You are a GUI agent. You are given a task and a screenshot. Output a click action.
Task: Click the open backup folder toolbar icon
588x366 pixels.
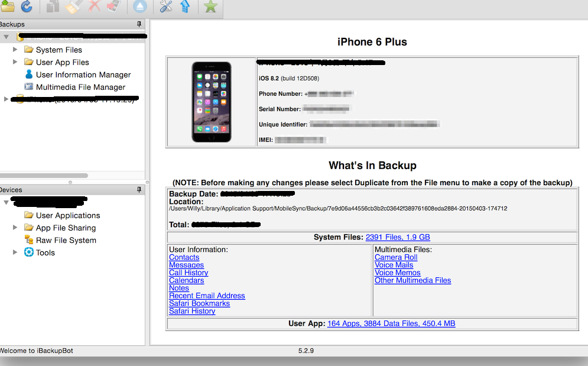(7, 7)
